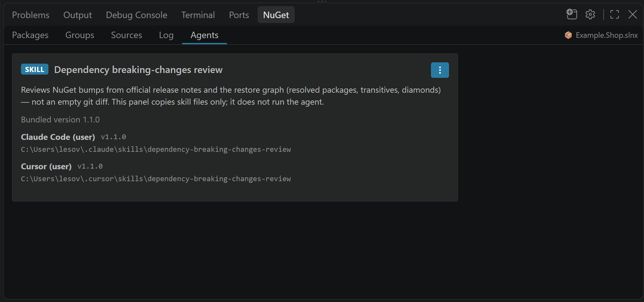Open the Debug Console tab

point(137,15)
